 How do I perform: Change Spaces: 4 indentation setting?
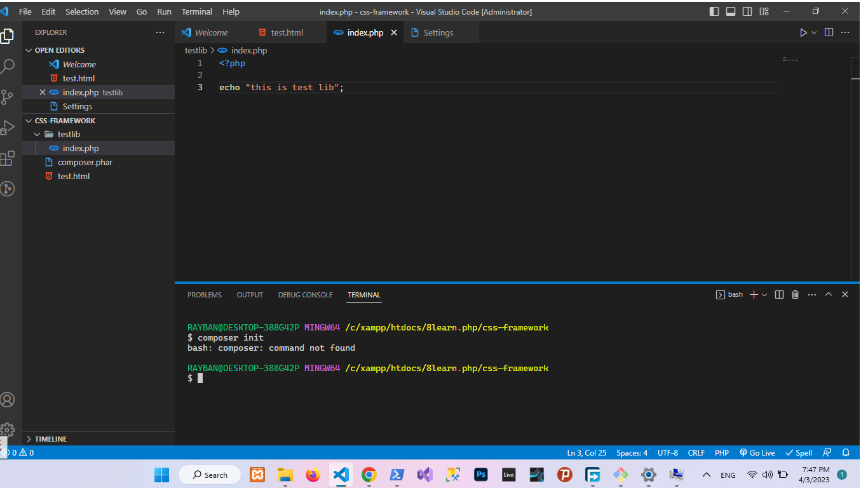click(632, 453)
